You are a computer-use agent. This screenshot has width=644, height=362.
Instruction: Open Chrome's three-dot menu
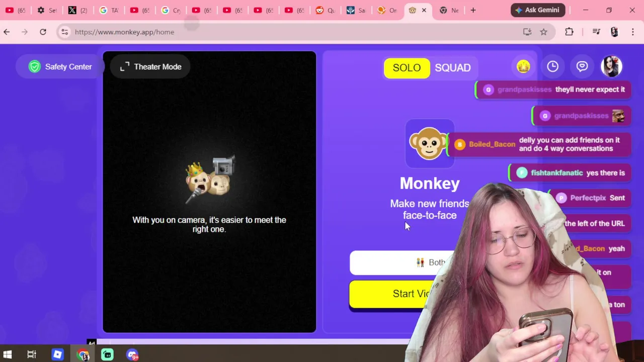point(632,32)
